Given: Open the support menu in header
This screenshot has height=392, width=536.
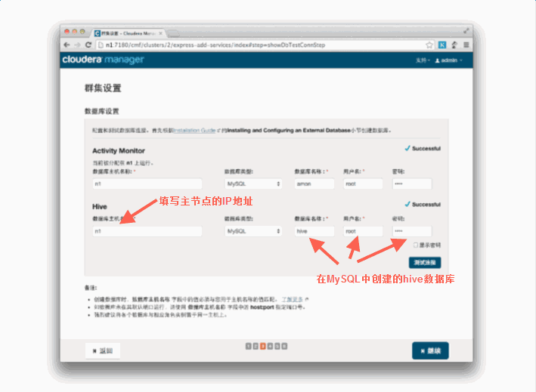Looking at the screenshot, I should pyautogui.click(x=423, y=60).
